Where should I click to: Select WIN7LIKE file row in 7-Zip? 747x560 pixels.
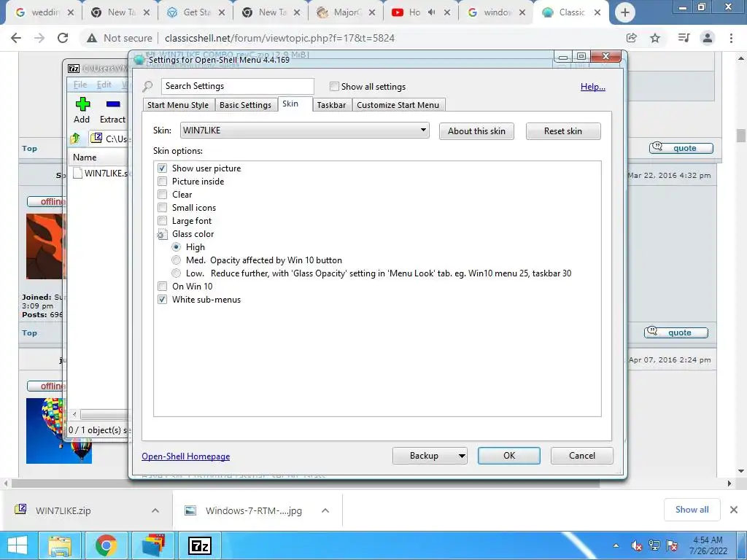(100, 174)
